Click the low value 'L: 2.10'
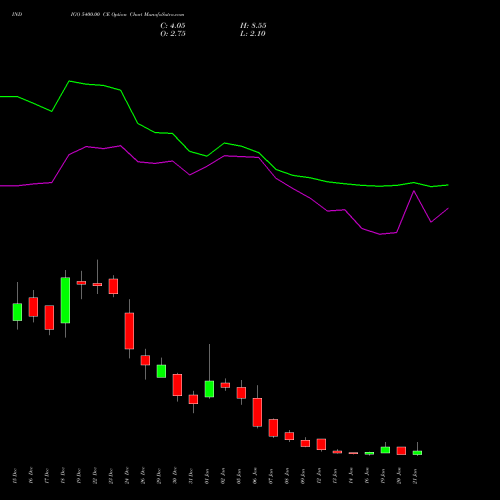 point(253,34)
